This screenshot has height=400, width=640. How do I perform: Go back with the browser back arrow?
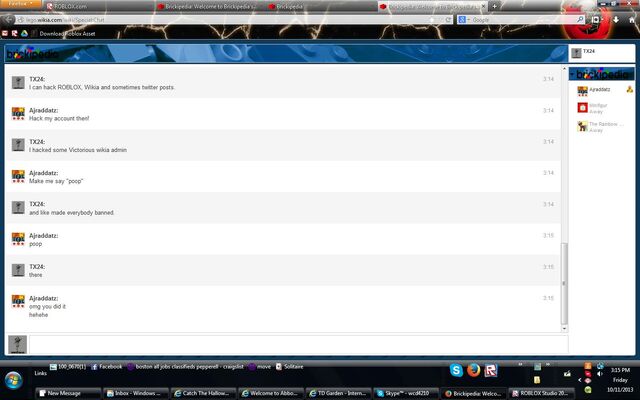point(7,19)
